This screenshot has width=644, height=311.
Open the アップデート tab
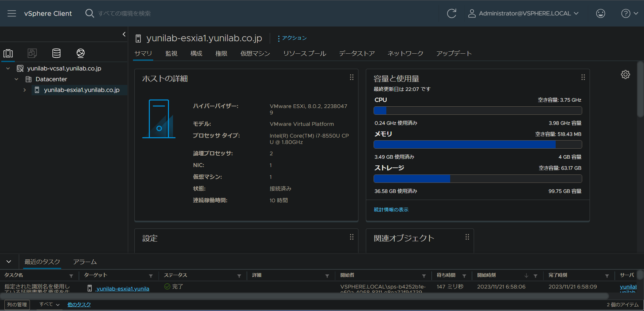pos(454,53)
